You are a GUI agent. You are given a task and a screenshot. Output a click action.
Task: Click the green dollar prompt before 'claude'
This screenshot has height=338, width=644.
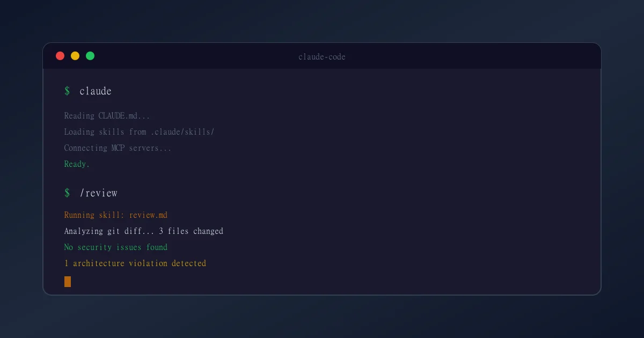(67, 91)
